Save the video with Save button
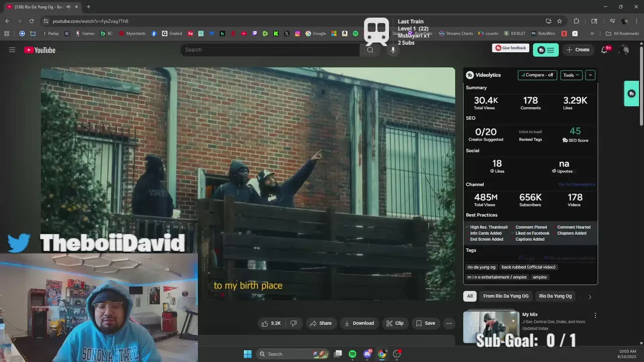The height and width of the screenshot is (362, 644). (x=425, y=323)
